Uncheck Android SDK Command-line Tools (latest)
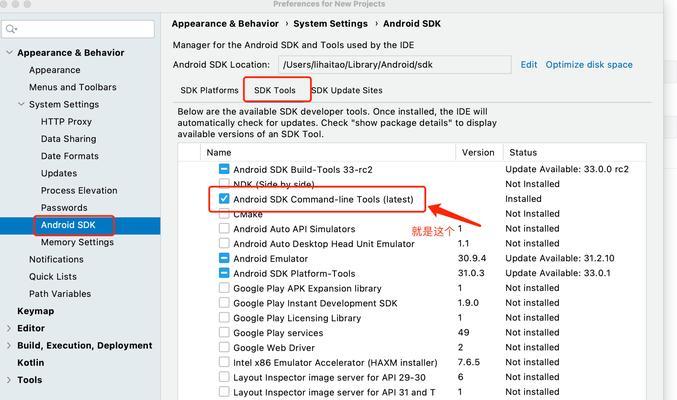677x400 pixels. [224, 199]
